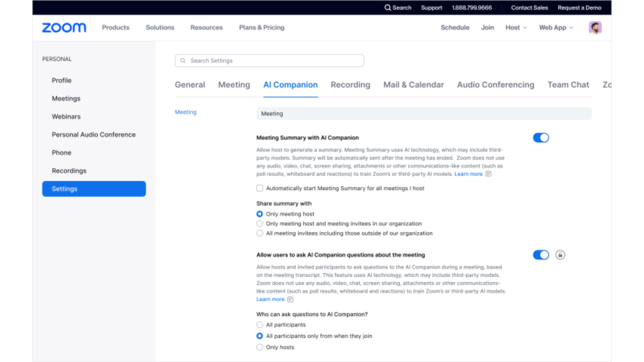644x362 pixels.
Task: Disable Meeting Summary with AI Companion toggle
Action: click(x=541, y=138)
